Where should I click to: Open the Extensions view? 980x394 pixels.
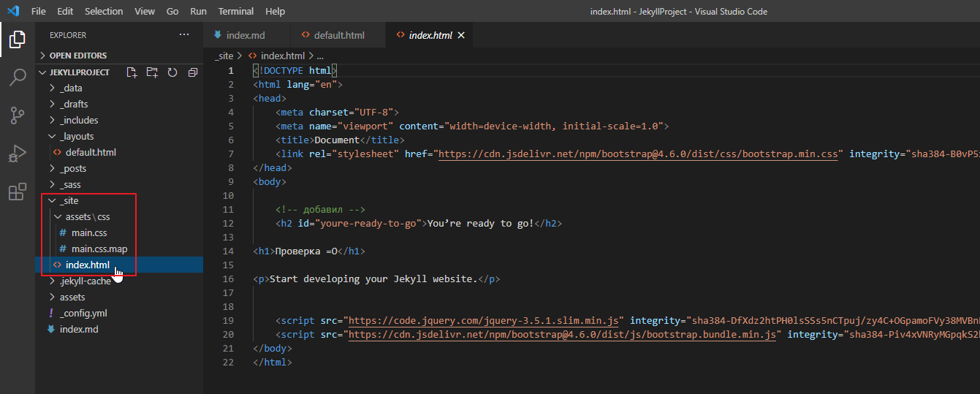[x=18, y=192]
